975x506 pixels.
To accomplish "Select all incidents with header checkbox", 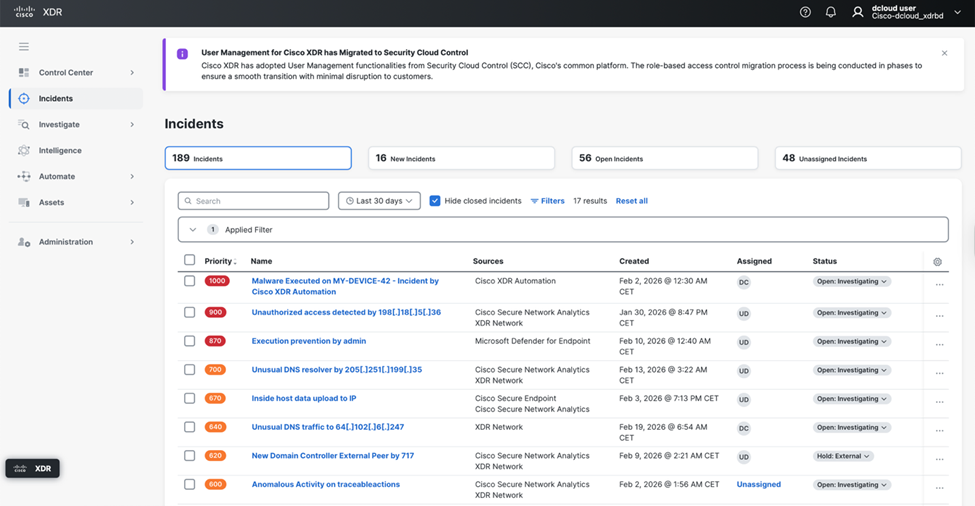I will click(x=189, y=261).
